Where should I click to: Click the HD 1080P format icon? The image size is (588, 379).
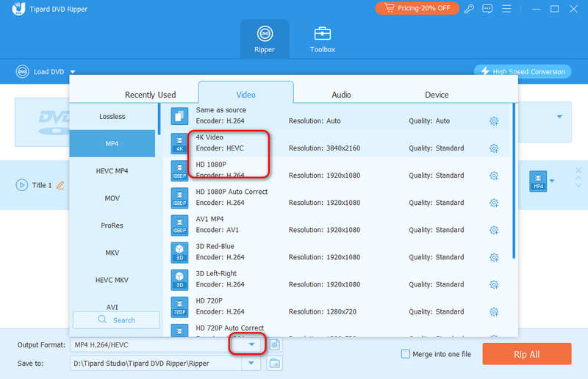click(x=179, y=170)
